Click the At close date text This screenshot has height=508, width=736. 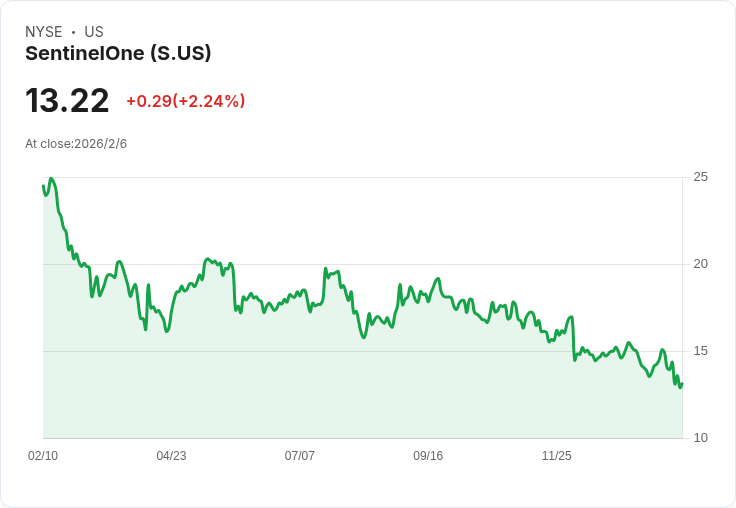coord(76,144)
